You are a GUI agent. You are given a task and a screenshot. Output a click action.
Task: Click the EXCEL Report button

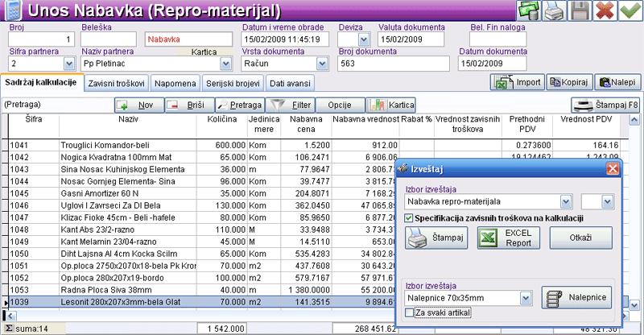pyautogui.click(x=509, y=238)
